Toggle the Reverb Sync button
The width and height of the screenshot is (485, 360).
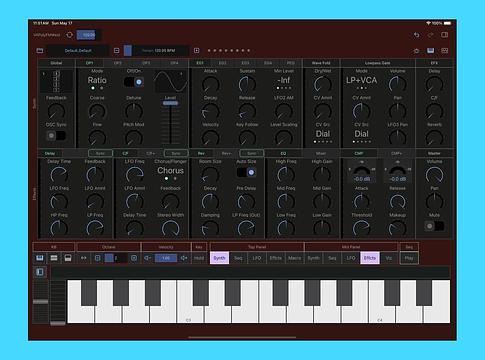tap(252, 153)
